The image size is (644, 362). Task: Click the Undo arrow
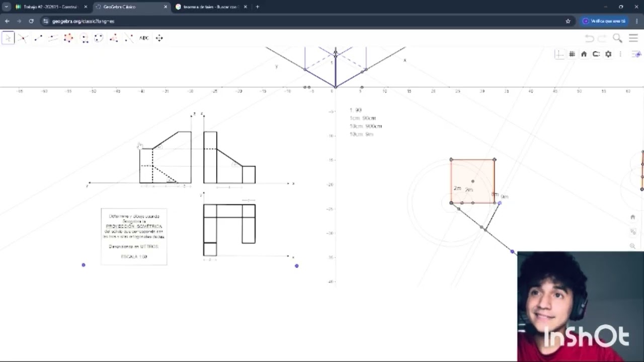(590, 38)
